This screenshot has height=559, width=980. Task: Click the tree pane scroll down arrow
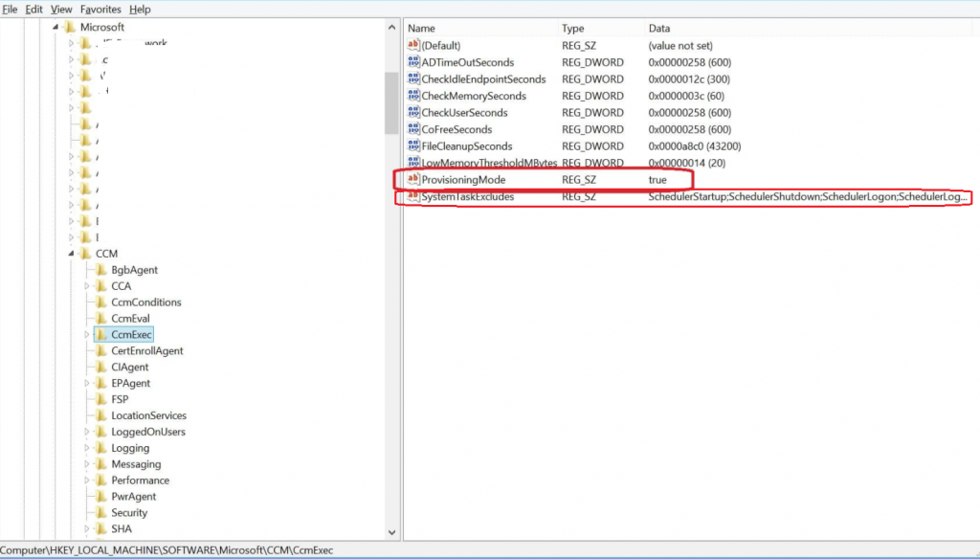click(391, 531)
